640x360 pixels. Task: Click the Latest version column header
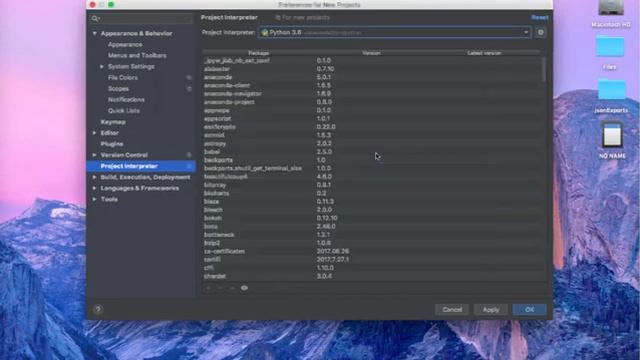point(484,53)
